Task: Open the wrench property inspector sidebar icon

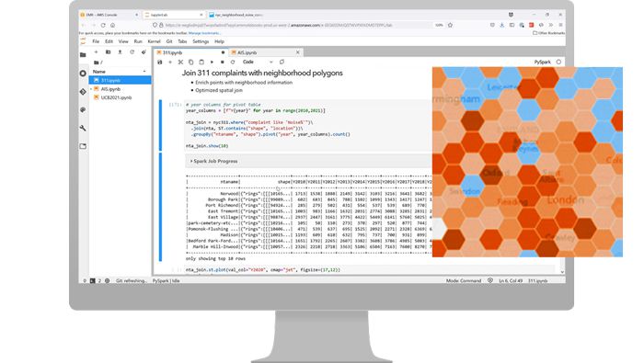Action: coord(83,128)
